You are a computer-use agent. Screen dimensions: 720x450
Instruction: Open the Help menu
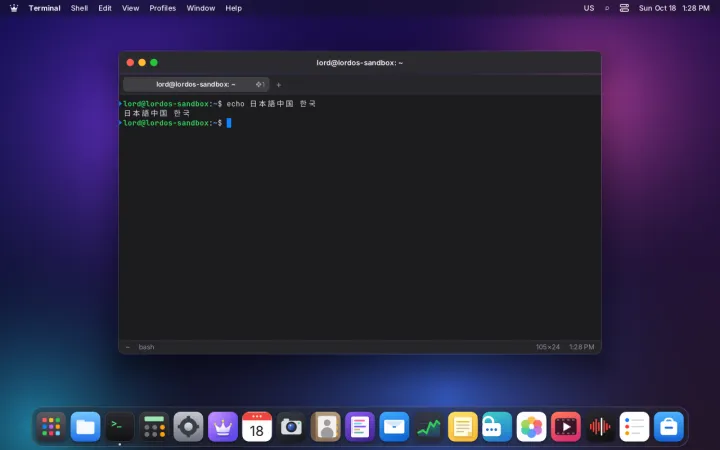233,8
